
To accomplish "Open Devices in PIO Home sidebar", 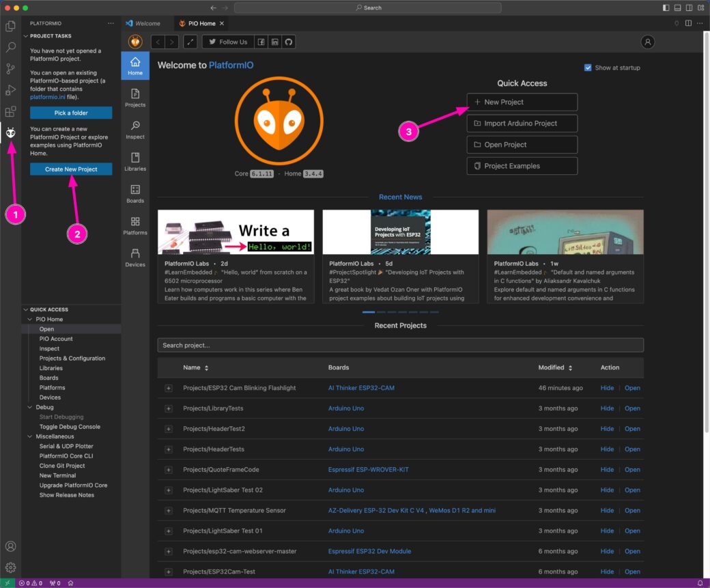I will click(x=135, y=257).
